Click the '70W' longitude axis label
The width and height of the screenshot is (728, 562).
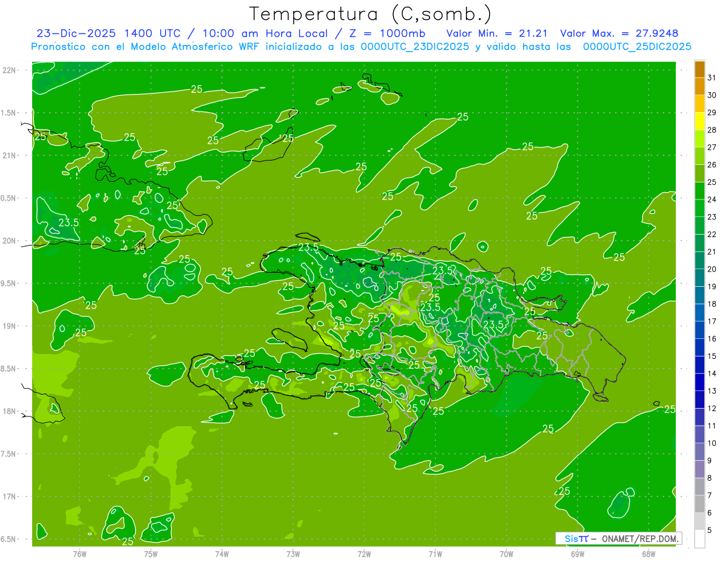(507, 554)
